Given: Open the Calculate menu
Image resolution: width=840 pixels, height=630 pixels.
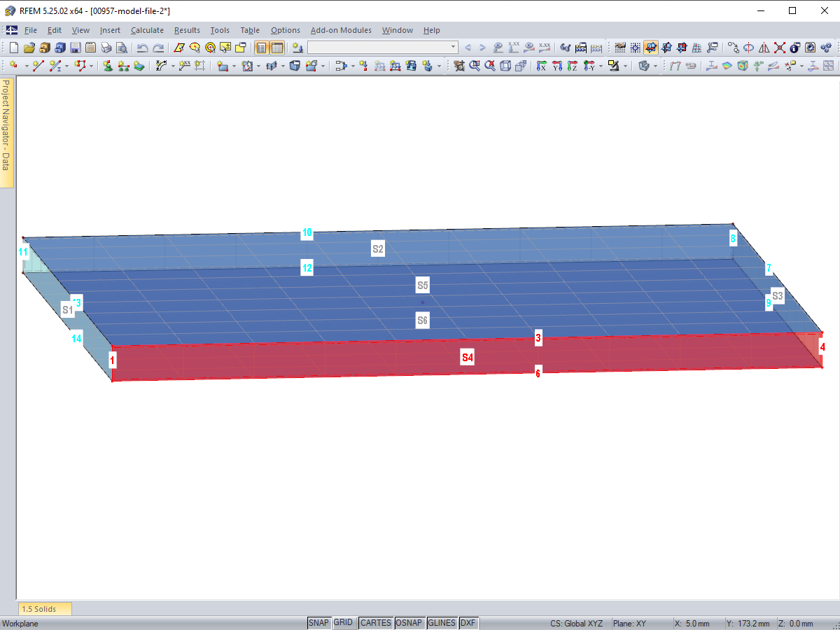Looking at the screenshot, I should (x=147, y=30).
